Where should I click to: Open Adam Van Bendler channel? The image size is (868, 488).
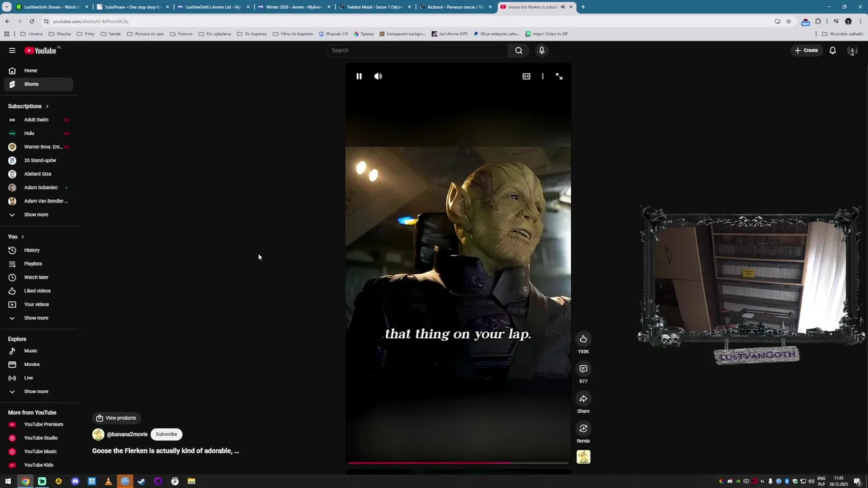coord(37,201)
